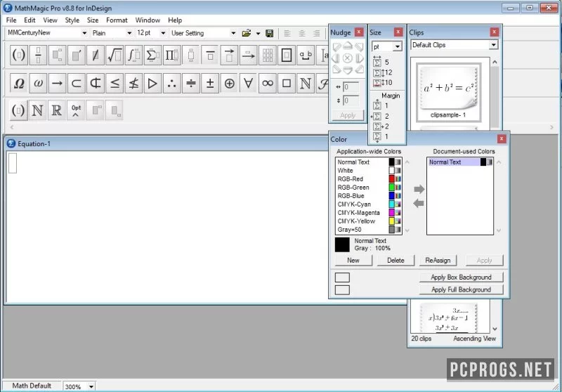Click the clipsample-1 equation thumbnail
Viewport: 562px width, 392px height.
point(449,91)
